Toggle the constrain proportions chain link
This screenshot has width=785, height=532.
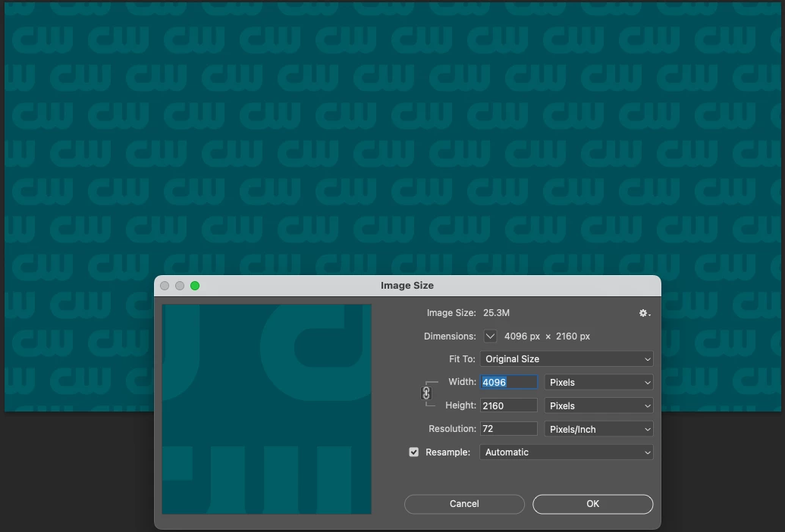click(426, 393)
